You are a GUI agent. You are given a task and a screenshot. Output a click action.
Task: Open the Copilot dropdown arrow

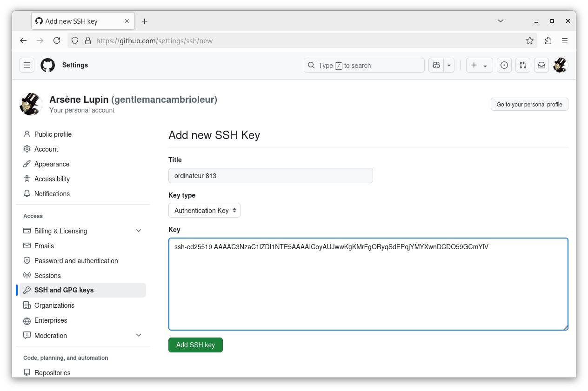[449, 66]
